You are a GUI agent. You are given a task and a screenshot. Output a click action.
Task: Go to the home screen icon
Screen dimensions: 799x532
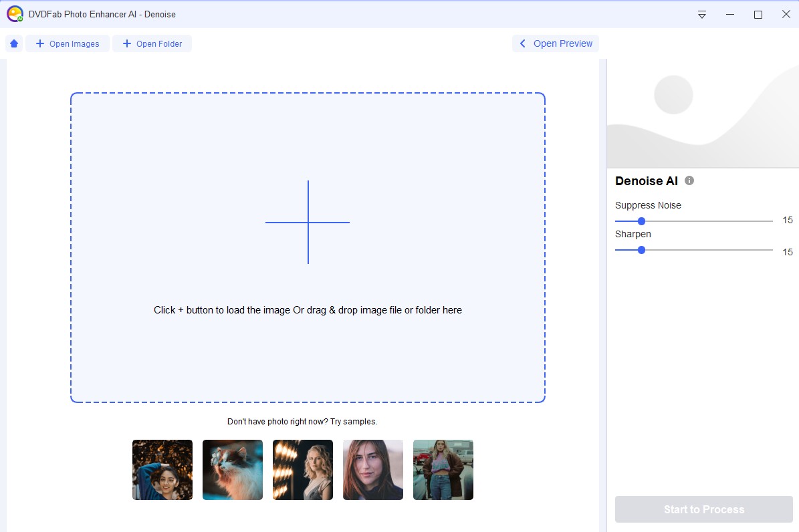(x=14, y=44)
